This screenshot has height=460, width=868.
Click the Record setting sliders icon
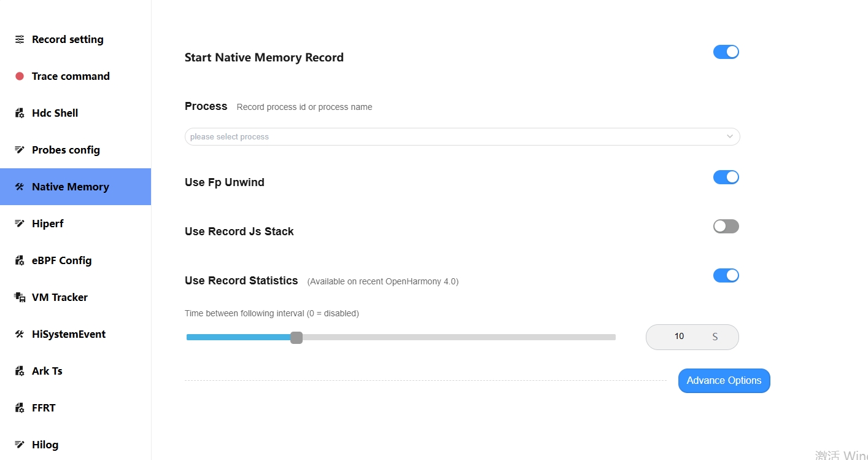20,39
